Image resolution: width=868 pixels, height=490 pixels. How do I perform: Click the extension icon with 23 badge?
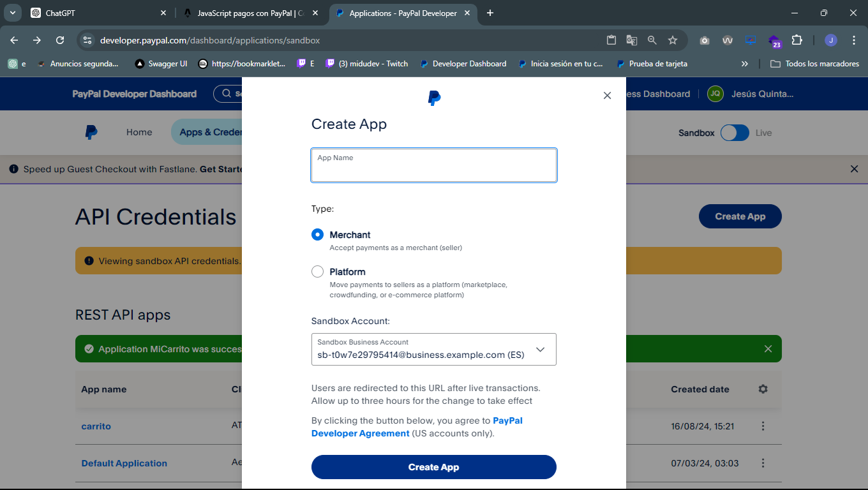click(x=774, y=41)
